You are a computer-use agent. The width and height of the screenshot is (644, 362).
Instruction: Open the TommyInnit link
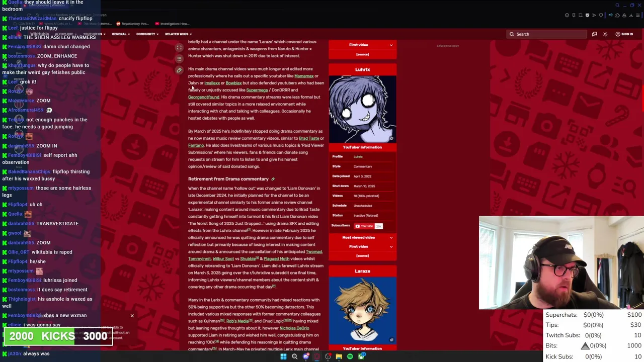pos(199,258)
